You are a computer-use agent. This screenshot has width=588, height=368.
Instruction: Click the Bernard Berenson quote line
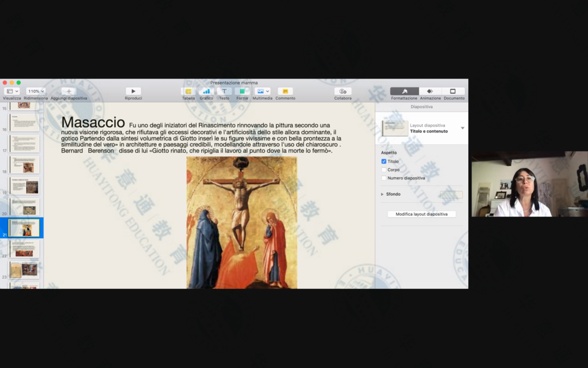coord(197,150)
